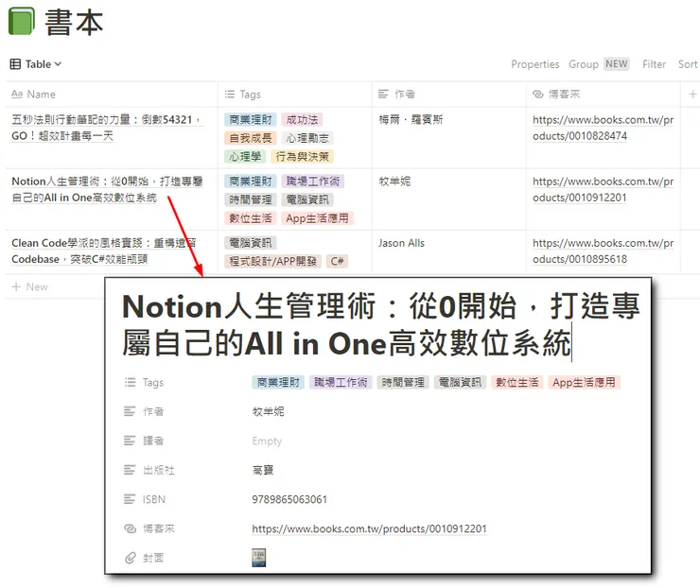Click 時間管理 tag in table's Notion row
The image size is (700, 588).
click(251, 199)
